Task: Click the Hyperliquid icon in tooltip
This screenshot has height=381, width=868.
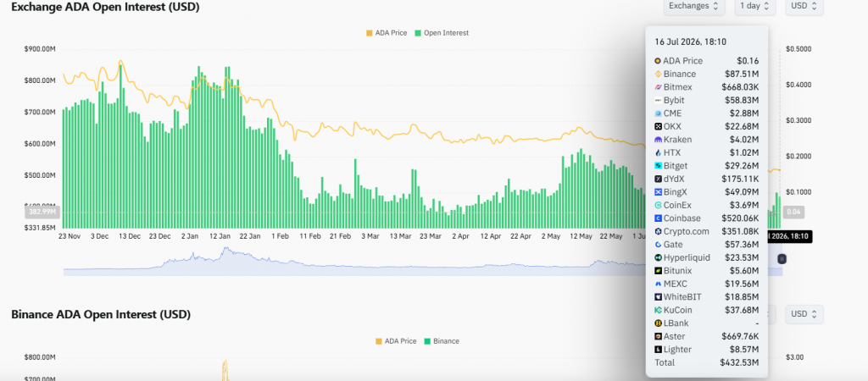Action: [658, 257]
